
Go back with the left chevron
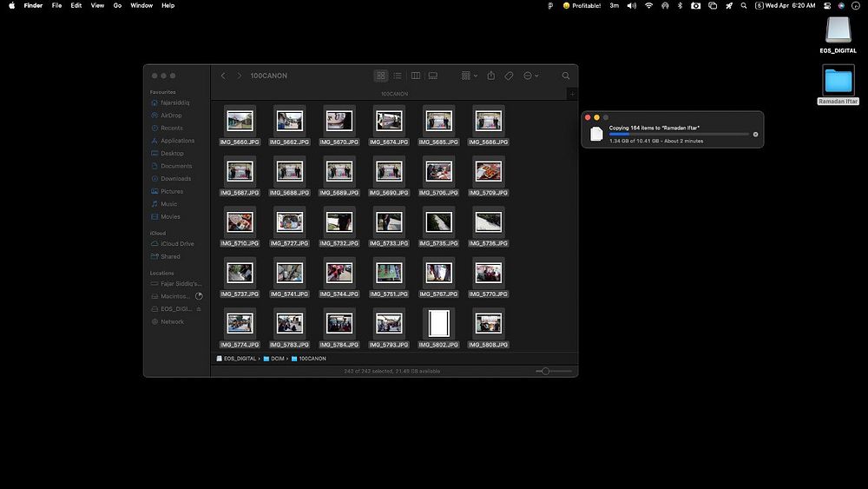pos(223,76)
